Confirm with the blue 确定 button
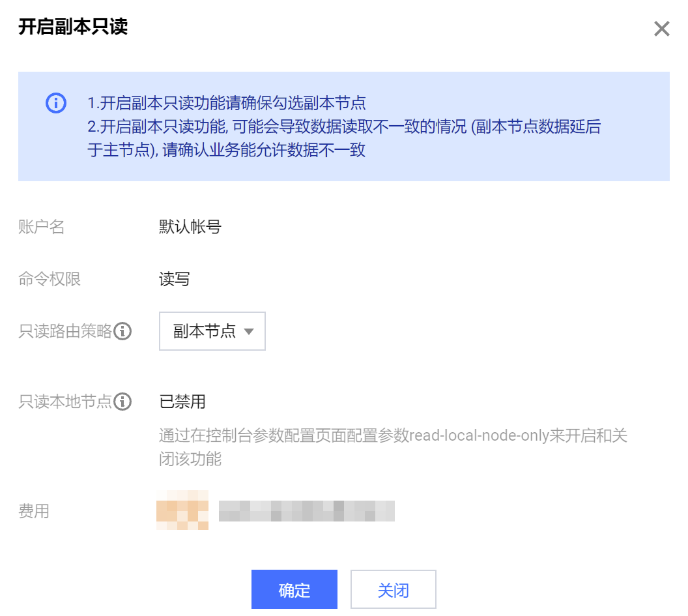688x616 pixels. (294, 590)
